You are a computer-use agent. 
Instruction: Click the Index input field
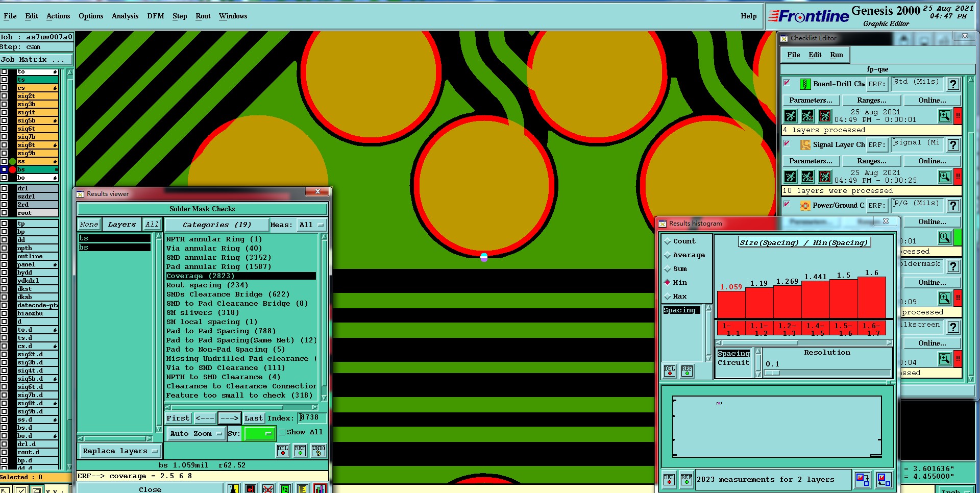point(312,418)
